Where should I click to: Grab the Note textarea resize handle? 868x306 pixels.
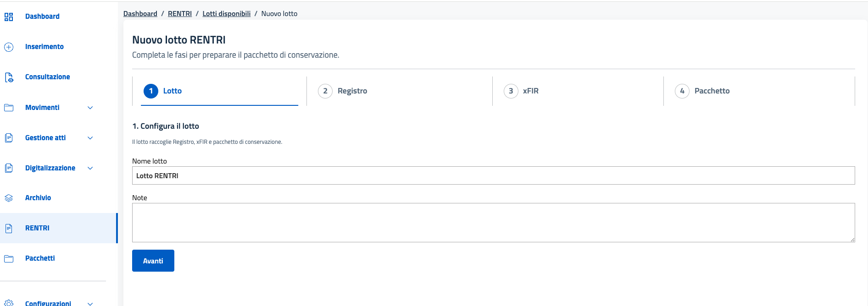(852, 240)
